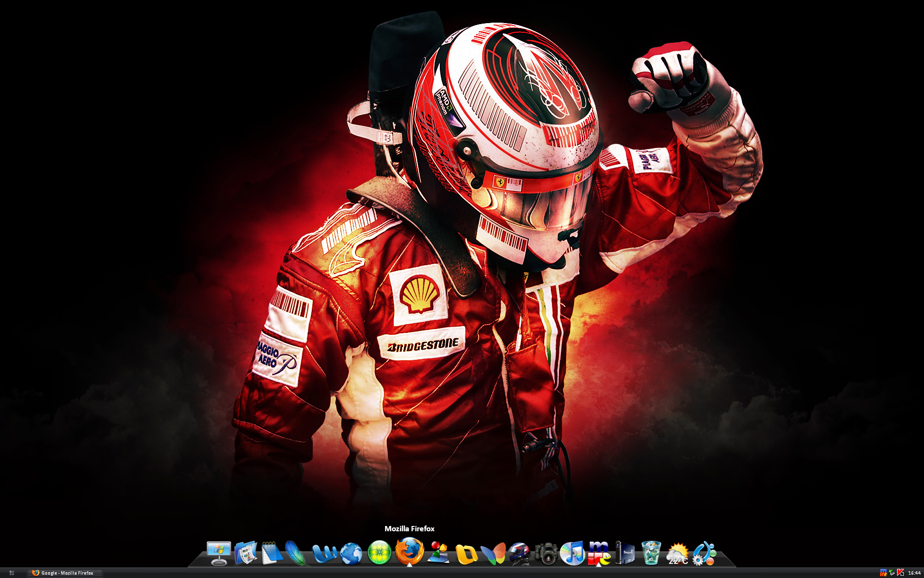The image size is (924, 578).
Task: Open the camera dock icon
Action: click(x=546, y=553)
